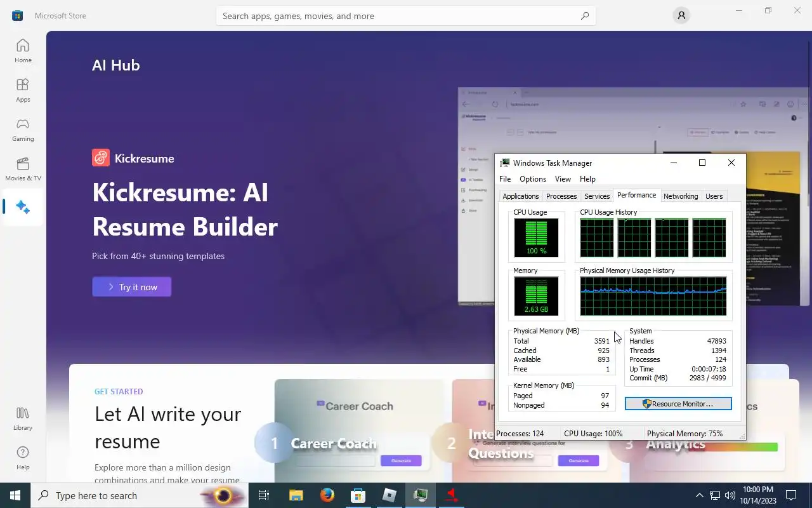
Task: Open the user profile icon in Store
Action: coord(681,16)
